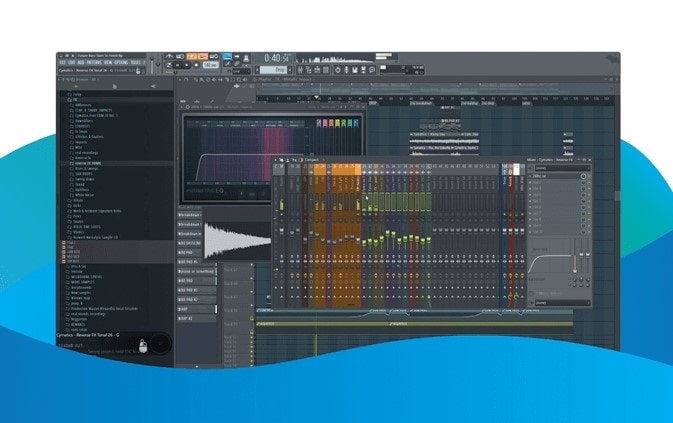The width and height of the screenshot is (673, 423).
Task: Toggle the metronome icon in top toolbar
Action: 169,56
